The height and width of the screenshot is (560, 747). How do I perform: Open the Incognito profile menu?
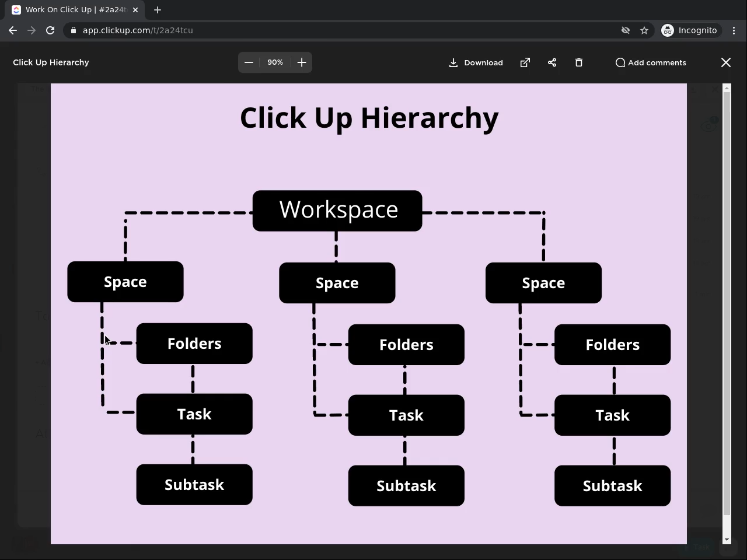689,30
